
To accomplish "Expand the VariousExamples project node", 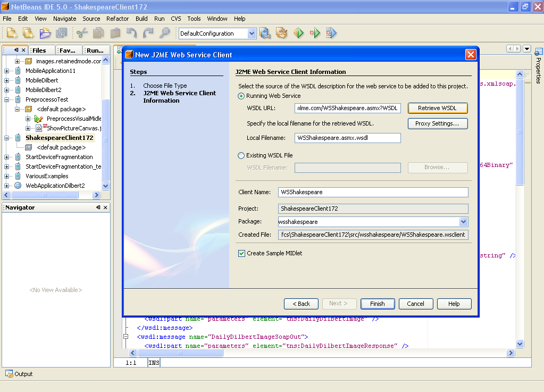I will tap(6, 176).
